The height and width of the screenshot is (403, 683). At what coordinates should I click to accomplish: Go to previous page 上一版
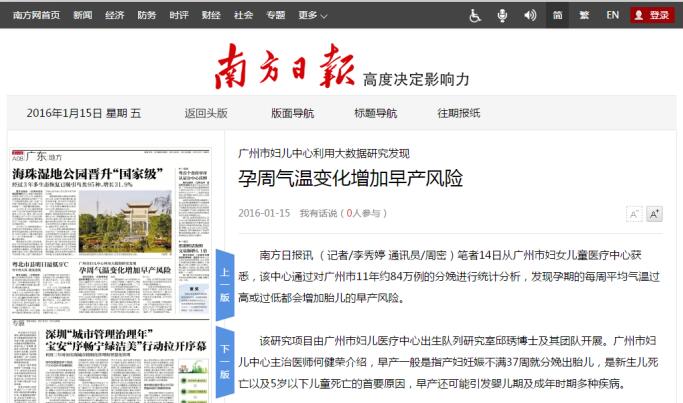coord(225,285)
